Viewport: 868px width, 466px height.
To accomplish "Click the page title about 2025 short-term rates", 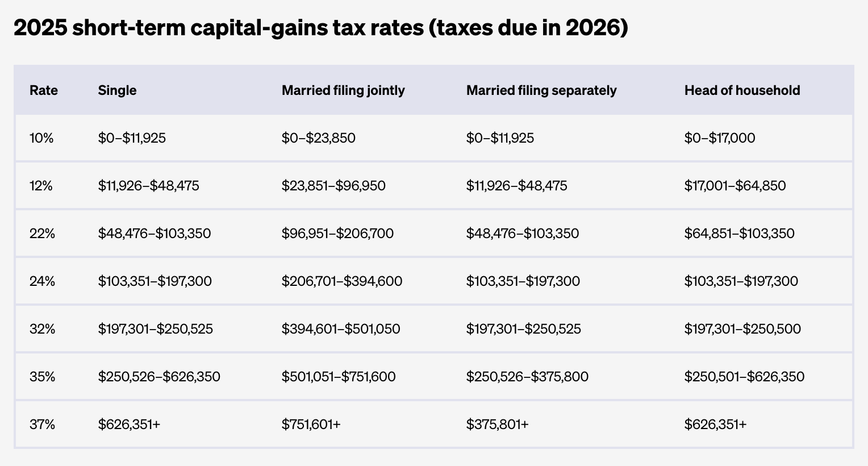I will coord(320,28).
